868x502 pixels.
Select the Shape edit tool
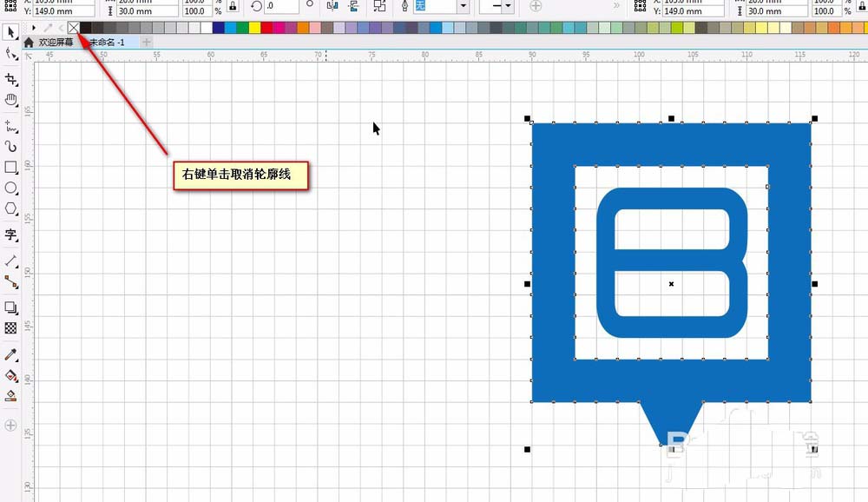point(10,54)
